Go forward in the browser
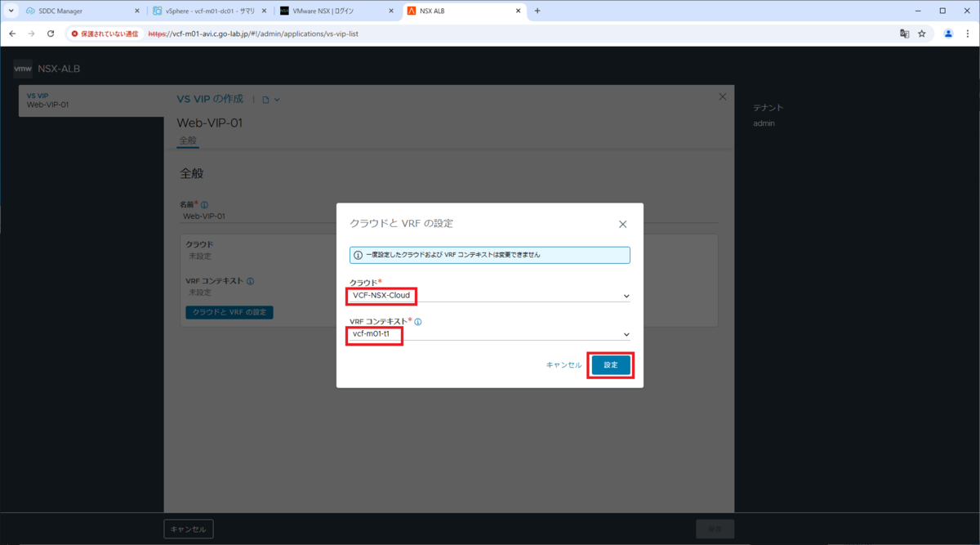The image size is (980, 545). (x=31, y=34)
